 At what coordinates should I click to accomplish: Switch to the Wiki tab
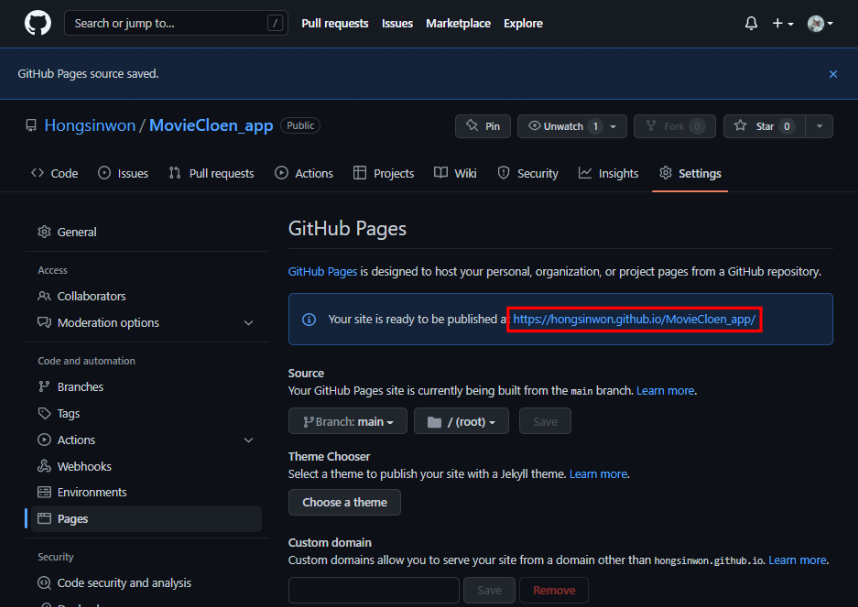(455, 174)
